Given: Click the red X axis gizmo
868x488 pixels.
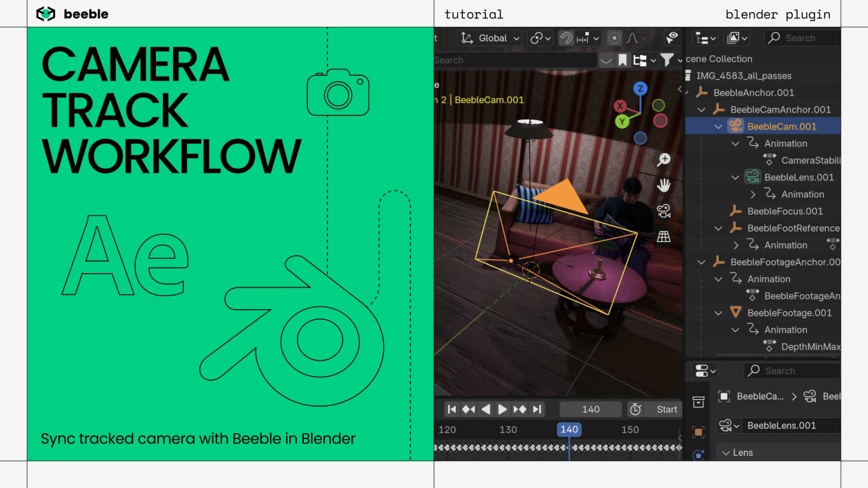Looking at the screenshot, I should click(x=620, y=106).
